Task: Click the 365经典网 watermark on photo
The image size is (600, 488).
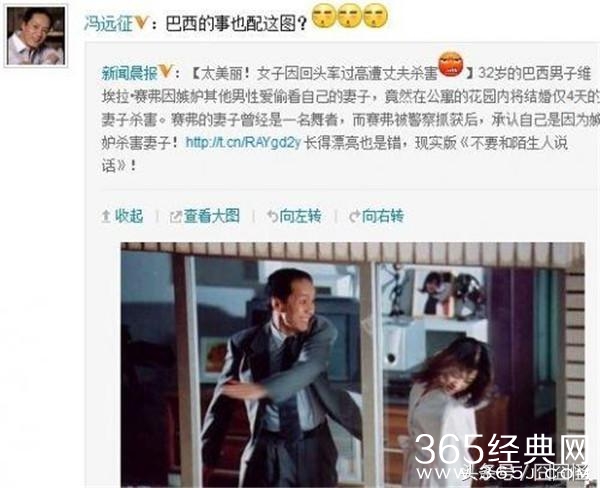Action: 501,450
